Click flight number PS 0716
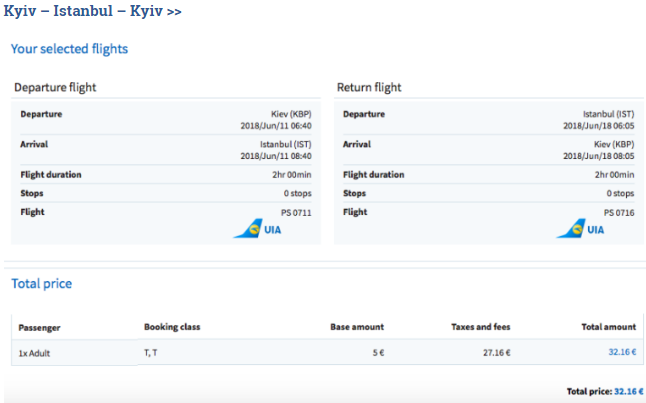This screenshot has width=646, height=403. point(619,212)
